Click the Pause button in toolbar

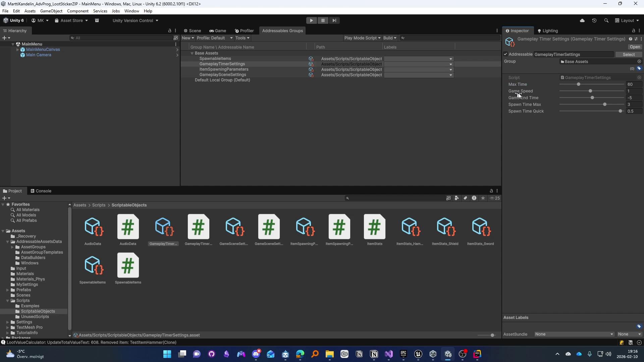point(323,20)
